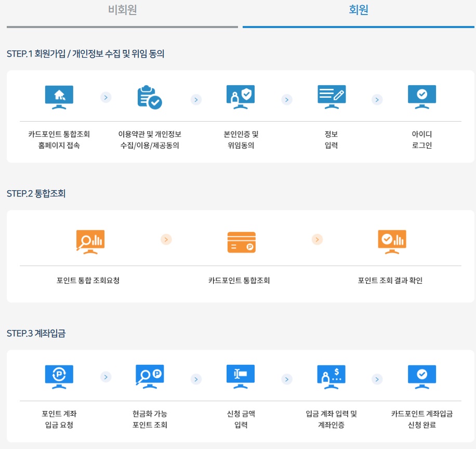The image size is (476, 449).
Task: Click the lock and shield icon for 본인인증
Action: tap(241, 97)
